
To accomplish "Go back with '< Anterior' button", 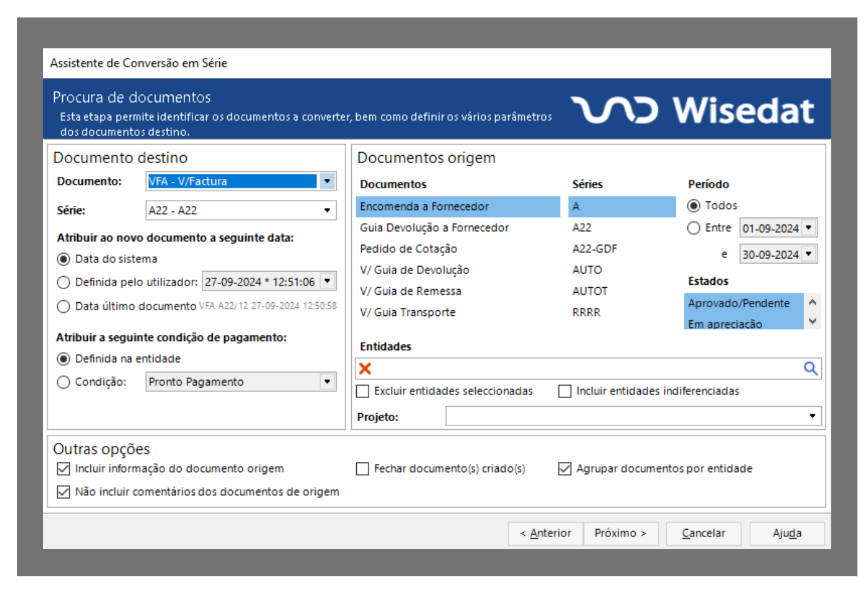I will click(545, 533).
